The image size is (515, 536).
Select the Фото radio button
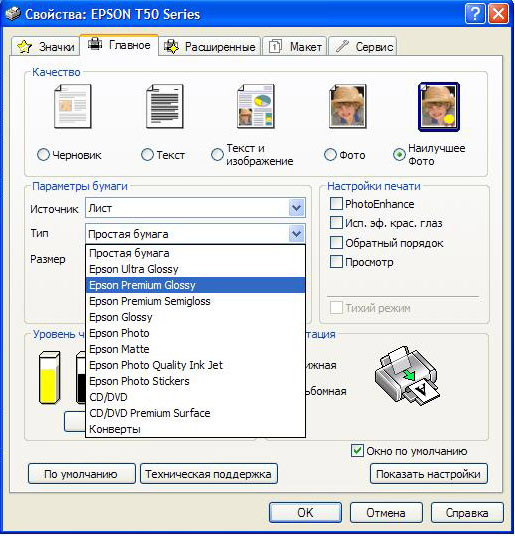pos(330,155)
